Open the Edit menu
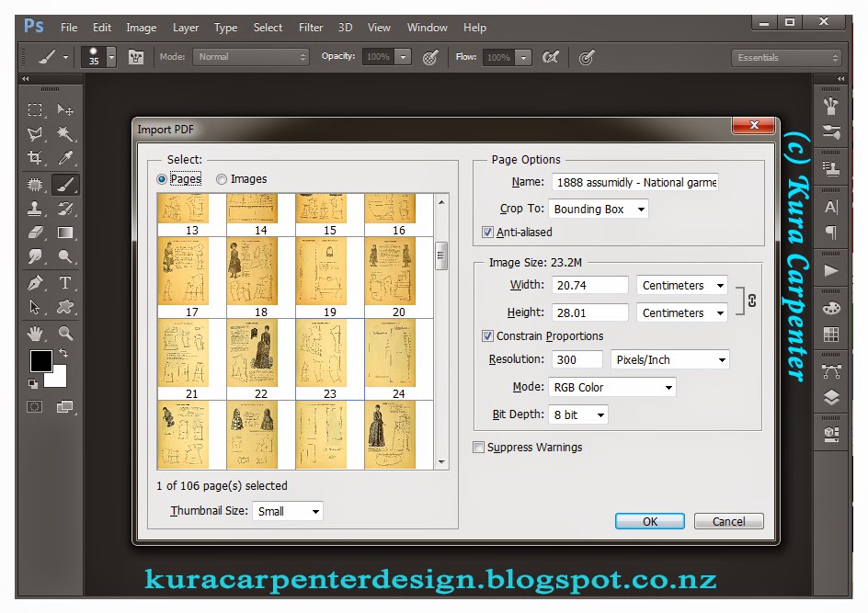The width and height of the screenshot is (868, 613). tap(102, 27)
